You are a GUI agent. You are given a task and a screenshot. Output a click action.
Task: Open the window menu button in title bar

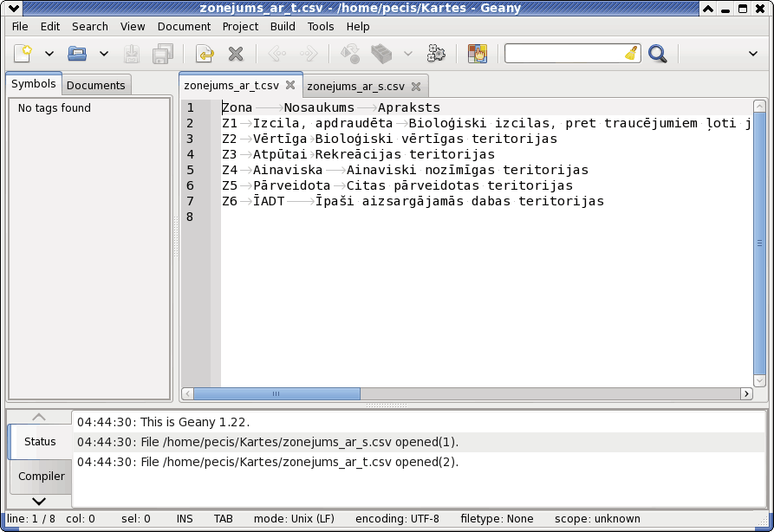click(15, 9)
